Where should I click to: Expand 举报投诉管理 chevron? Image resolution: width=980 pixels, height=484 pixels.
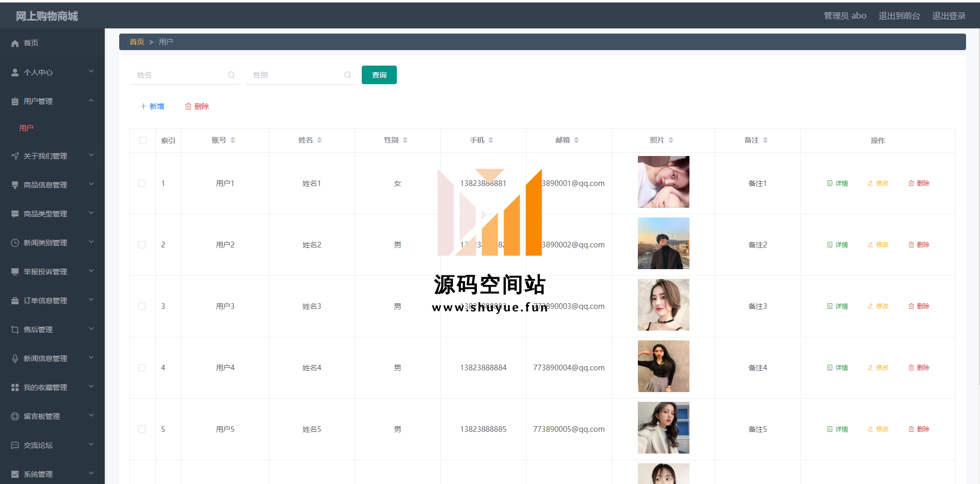click(x=91, y=271)
